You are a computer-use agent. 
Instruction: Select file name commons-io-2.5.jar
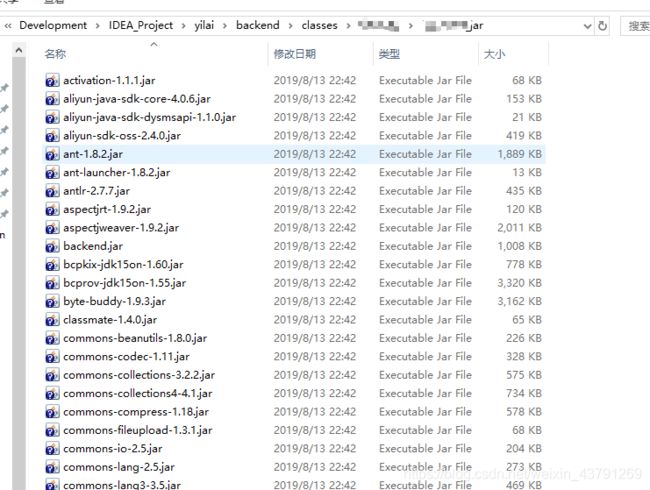click(113, 449)
